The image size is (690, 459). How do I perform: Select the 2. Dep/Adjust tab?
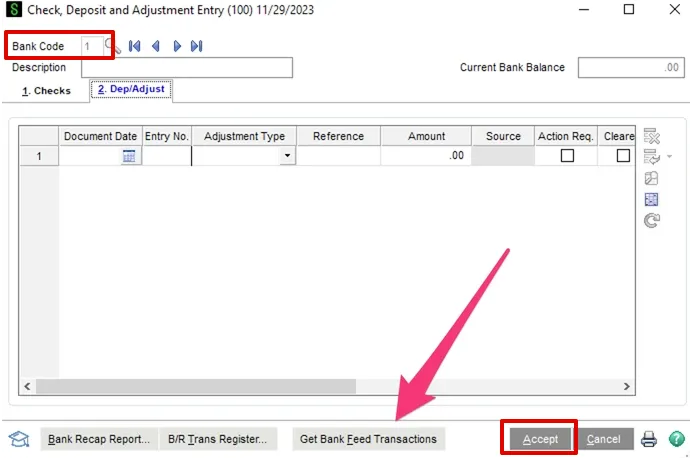[x=131, y=89]
